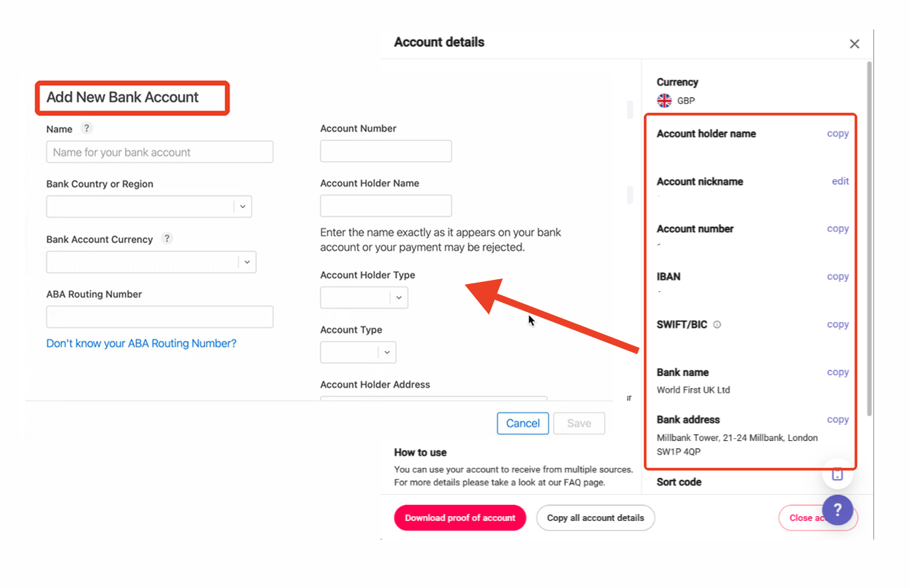909x588 pixels.
Task: Click help icon next to Bank Account Currency
Action: click(x=167, y=238)
